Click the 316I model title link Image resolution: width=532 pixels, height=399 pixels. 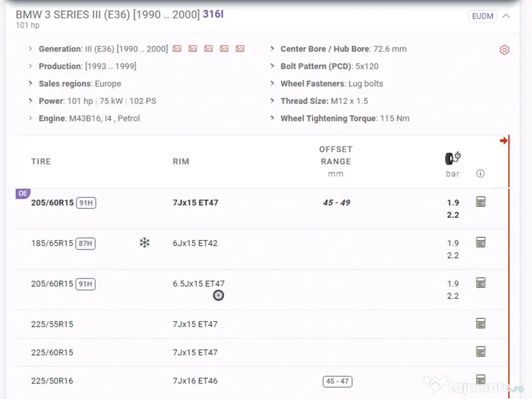(x=213, y=14)
